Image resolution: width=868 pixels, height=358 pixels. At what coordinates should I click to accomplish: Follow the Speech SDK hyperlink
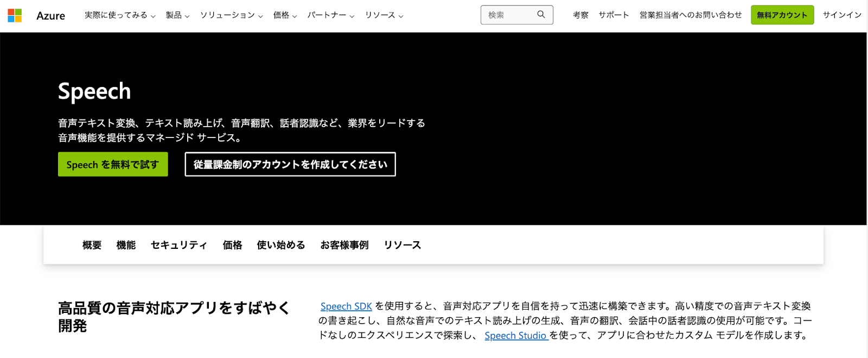click(x=346, y=306)
